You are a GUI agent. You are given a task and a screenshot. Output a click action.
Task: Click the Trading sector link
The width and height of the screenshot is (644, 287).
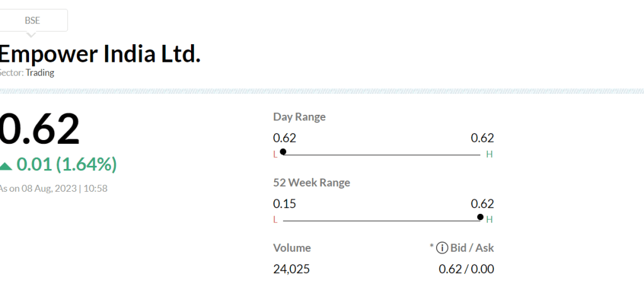click(x=40, y=73)
